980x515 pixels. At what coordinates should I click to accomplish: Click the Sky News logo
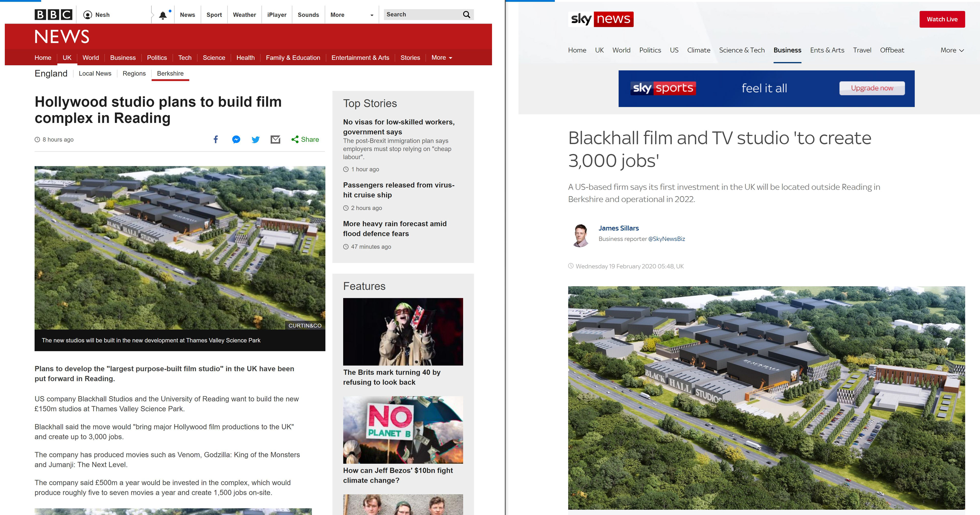coord(601,19)
